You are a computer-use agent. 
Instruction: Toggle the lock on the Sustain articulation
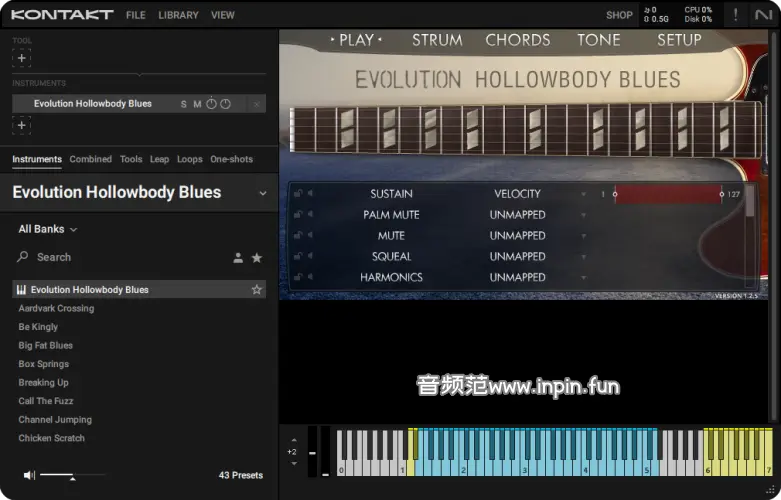click(298, 194)
